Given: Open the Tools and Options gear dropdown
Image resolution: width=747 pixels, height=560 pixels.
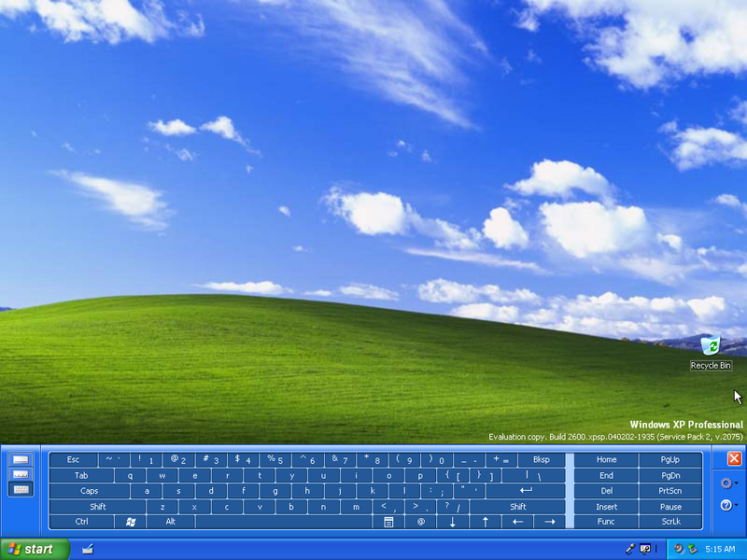Looking at the screenshot, I should [729, 483].
